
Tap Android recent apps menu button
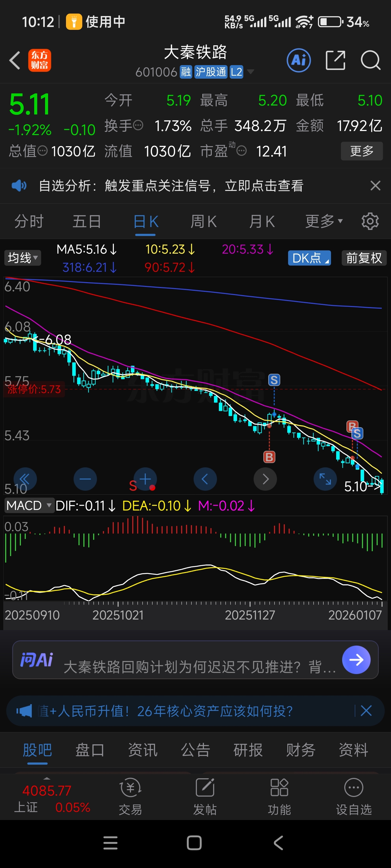pos(110,843)
